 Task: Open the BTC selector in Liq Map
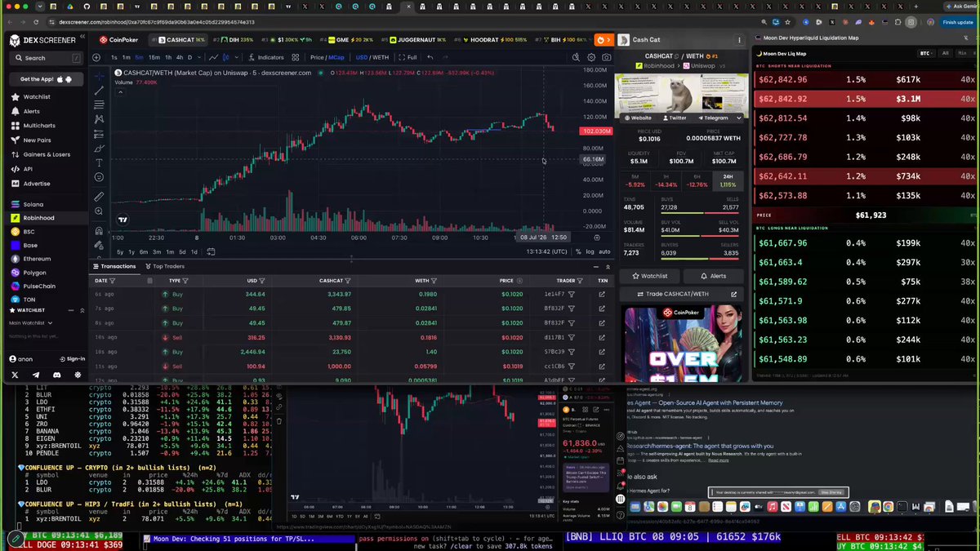925,53
